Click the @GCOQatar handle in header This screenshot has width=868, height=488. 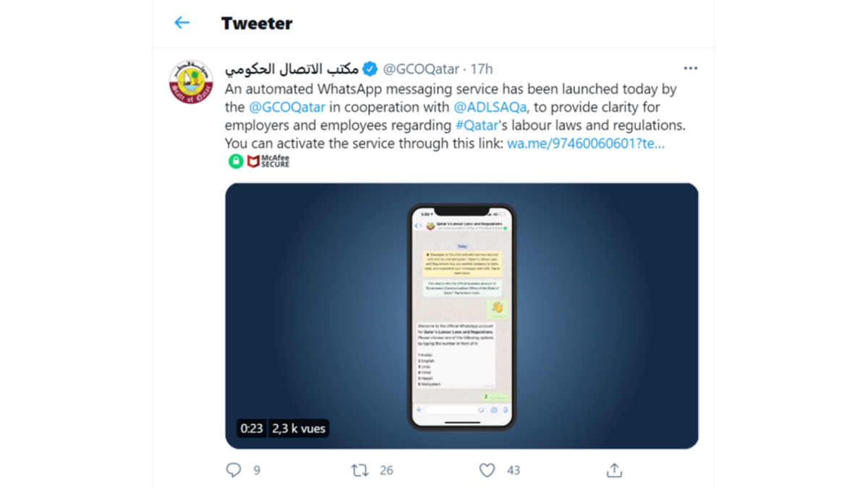420,69
